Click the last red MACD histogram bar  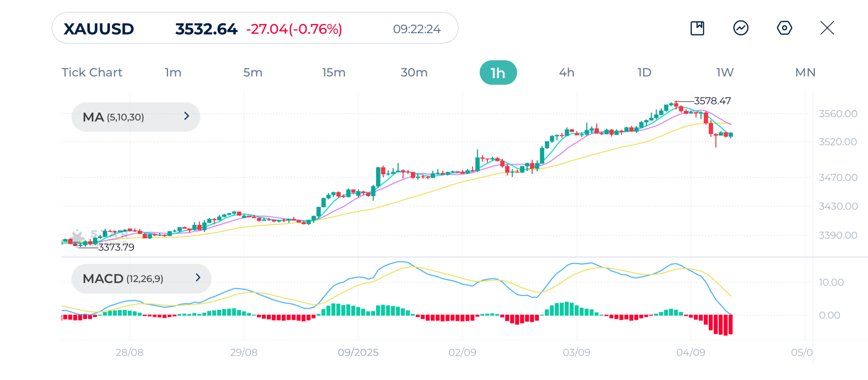pyautogui.click(x=731, y=324)
